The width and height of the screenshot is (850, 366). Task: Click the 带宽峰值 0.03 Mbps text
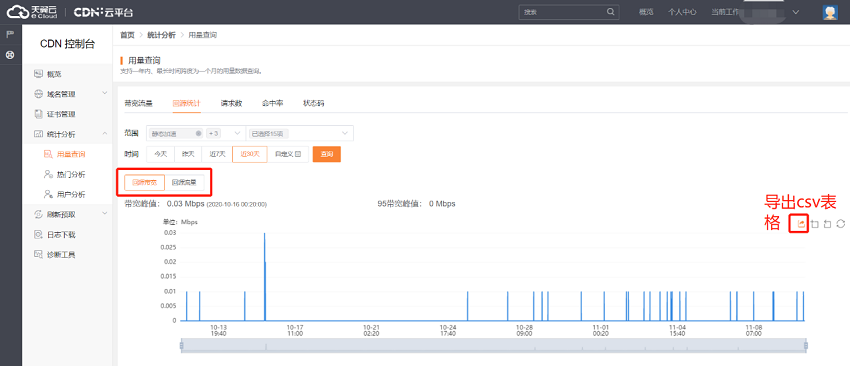click(x=196, y=204)
